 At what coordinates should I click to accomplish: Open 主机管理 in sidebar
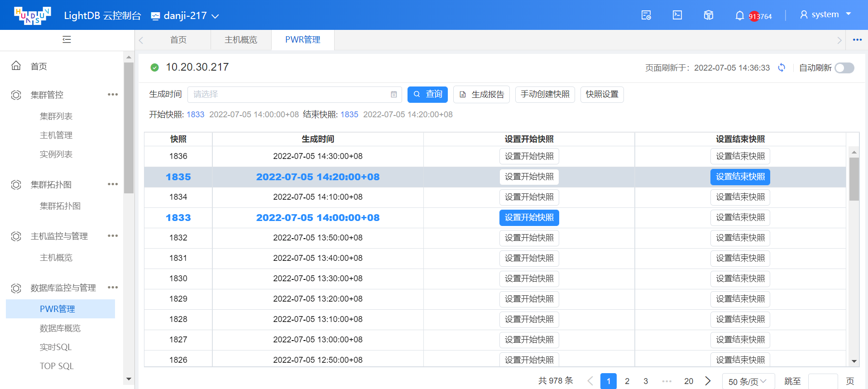click(x=56, y=135)
